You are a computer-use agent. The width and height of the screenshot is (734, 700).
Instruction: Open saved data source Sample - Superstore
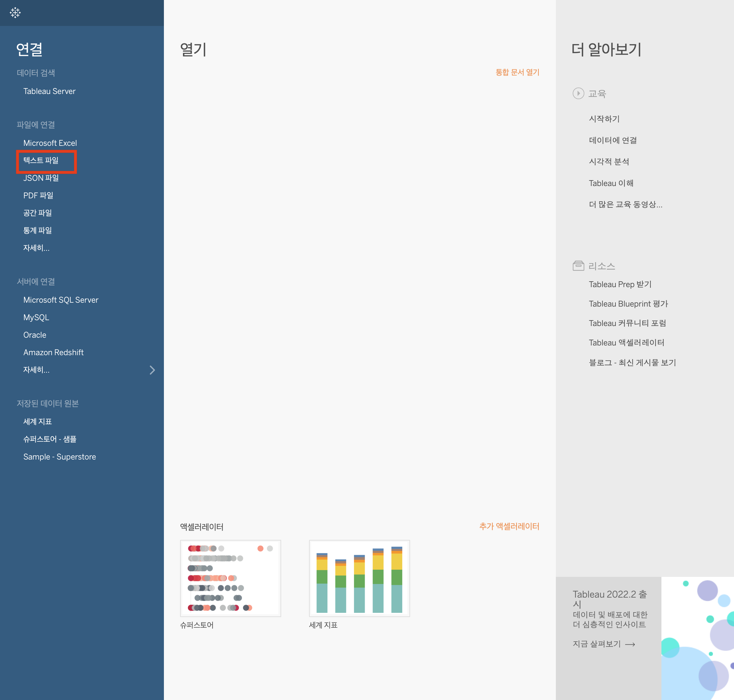(x=59, y=457)
